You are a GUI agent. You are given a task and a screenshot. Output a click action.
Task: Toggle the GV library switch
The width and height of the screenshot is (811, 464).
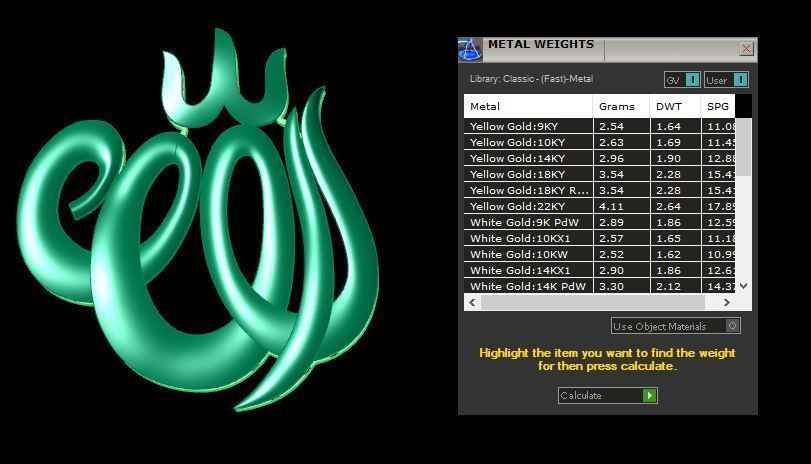[682, 80]
